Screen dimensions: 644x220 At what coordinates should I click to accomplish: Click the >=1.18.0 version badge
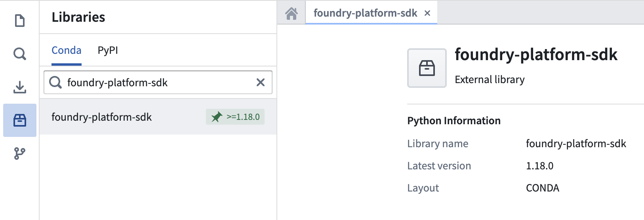click(243, 117)
